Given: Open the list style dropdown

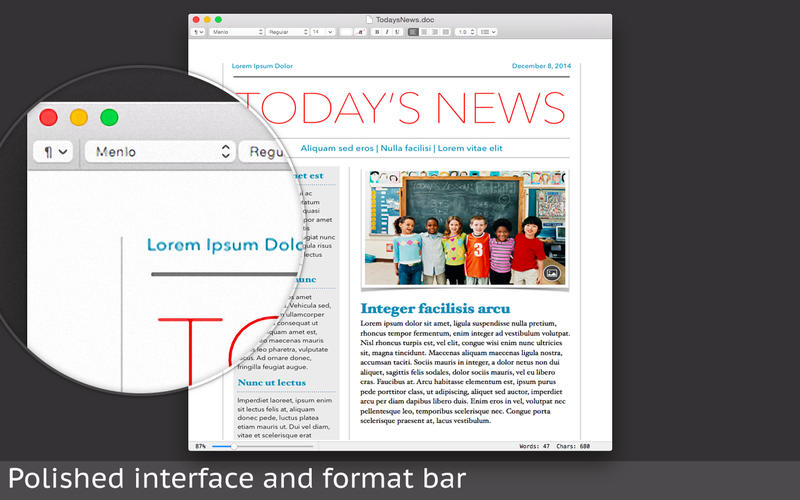Looking at the screenshot, I should click(x=487, y=32).
